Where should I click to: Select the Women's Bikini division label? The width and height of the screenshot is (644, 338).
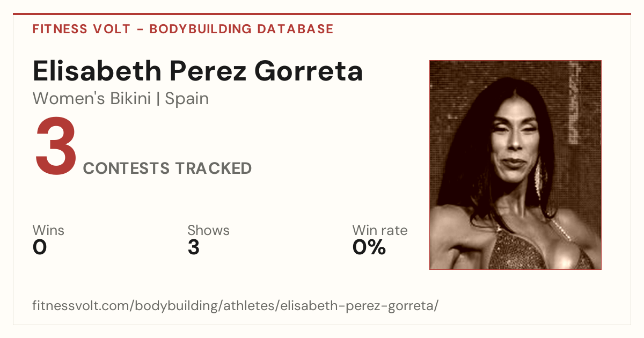92,99
